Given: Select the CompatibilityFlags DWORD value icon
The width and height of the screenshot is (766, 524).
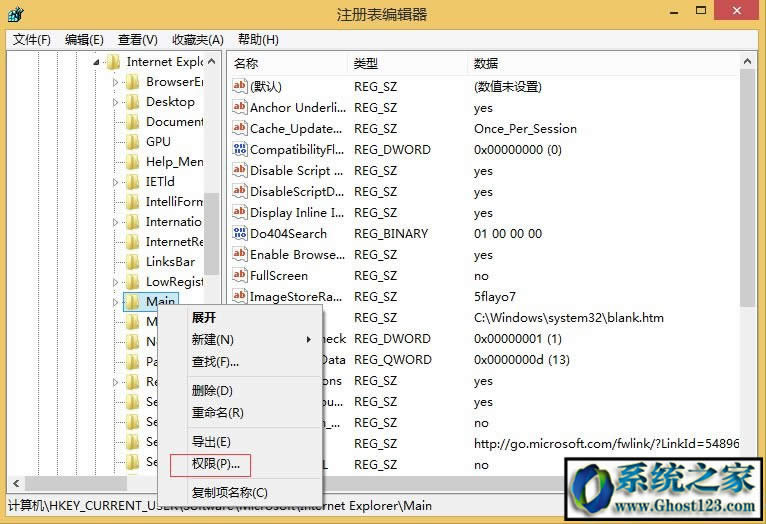Looking at the screenshot, I should tap(239, 150).
